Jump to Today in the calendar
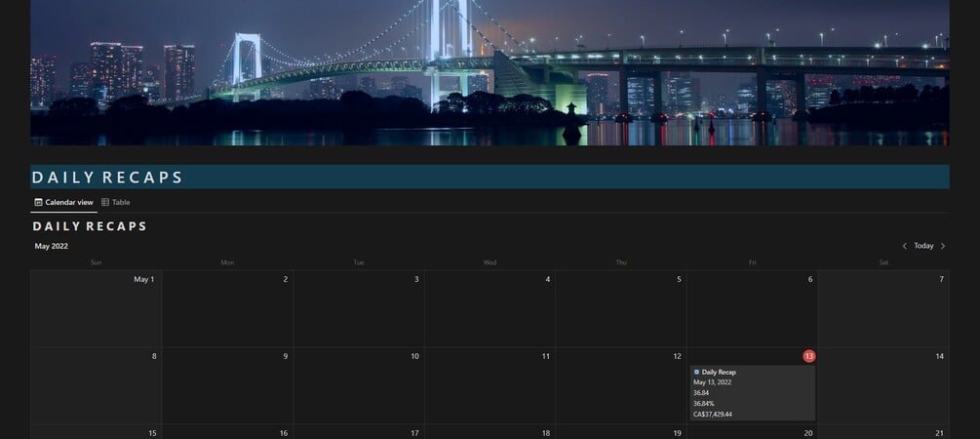 coord(923,247)
